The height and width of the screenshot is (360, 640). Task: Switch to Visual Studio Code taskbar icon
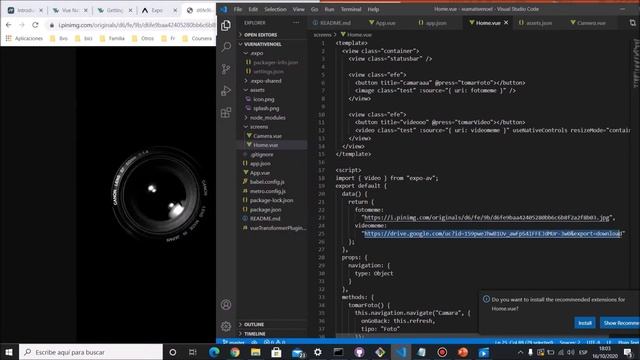[x=401, y=352]
